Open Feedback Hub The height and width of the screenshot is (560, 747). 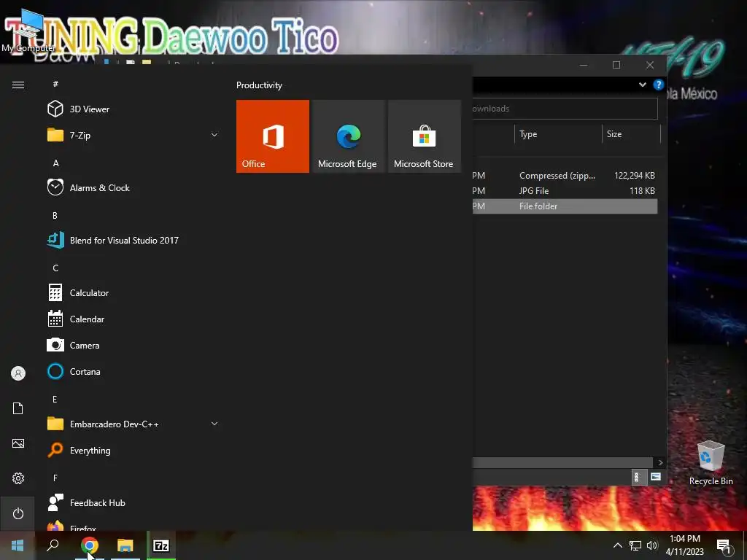pos(133,503)
